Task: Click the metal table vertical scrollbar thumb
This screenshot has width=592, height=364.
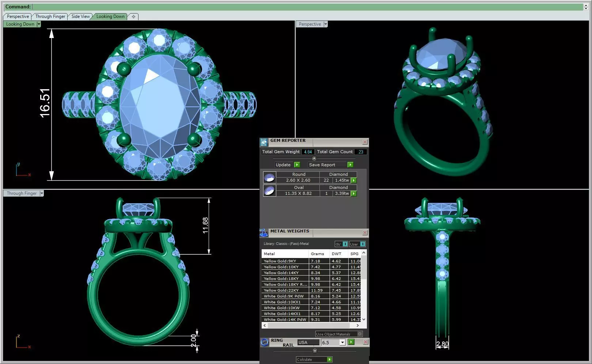Action: [364, 268]
